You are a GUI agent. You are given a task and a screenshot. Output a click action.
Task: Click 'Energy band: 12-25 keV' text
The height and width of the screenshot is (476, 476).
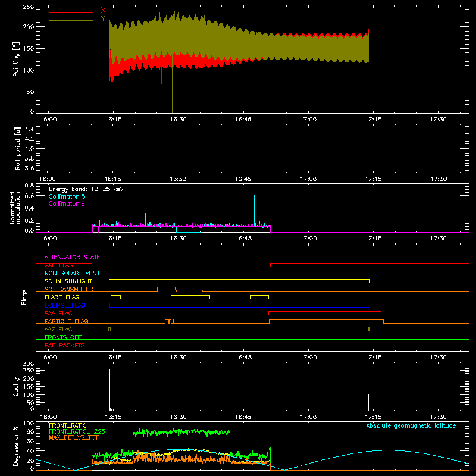tap(86, 189)
